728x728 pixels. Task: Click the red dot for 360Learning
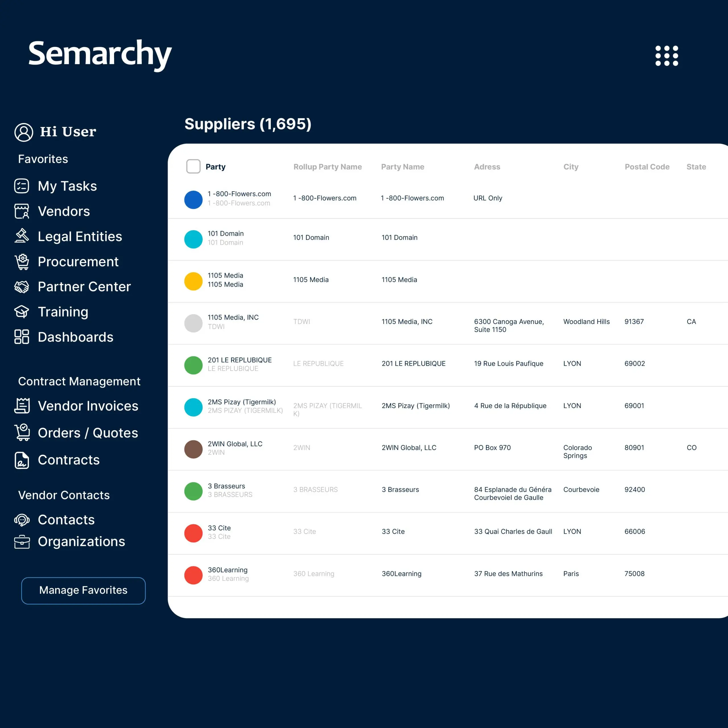[x=193, y=575]
